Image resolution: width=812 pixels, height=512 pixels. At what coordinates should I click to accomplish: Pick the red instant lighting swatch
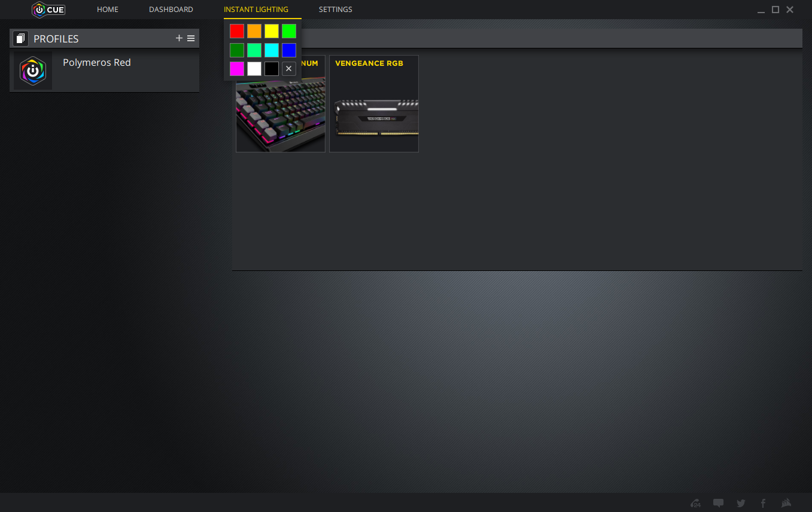pyautogui.click(x=237, y=31)
